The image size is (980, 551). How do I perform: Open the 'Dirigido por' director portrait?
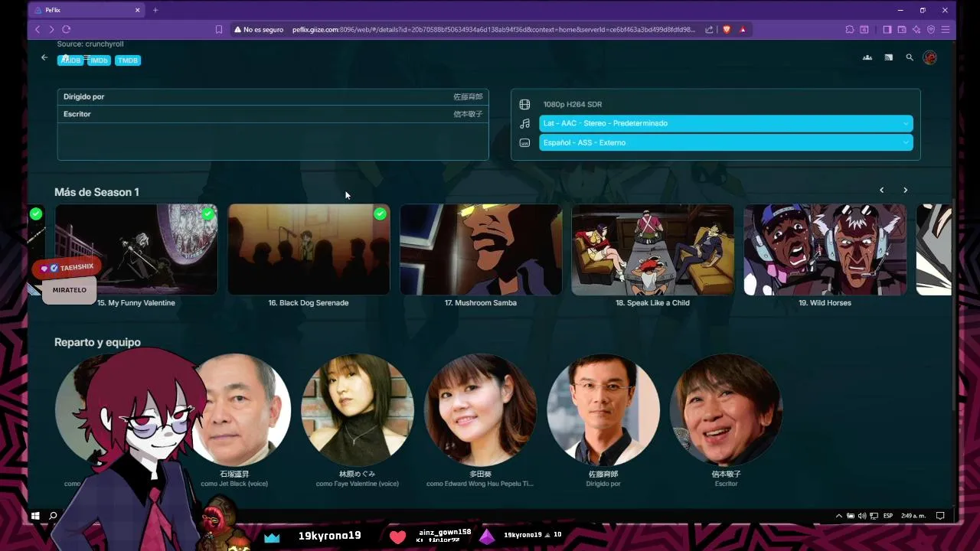(x=603, y=409)
